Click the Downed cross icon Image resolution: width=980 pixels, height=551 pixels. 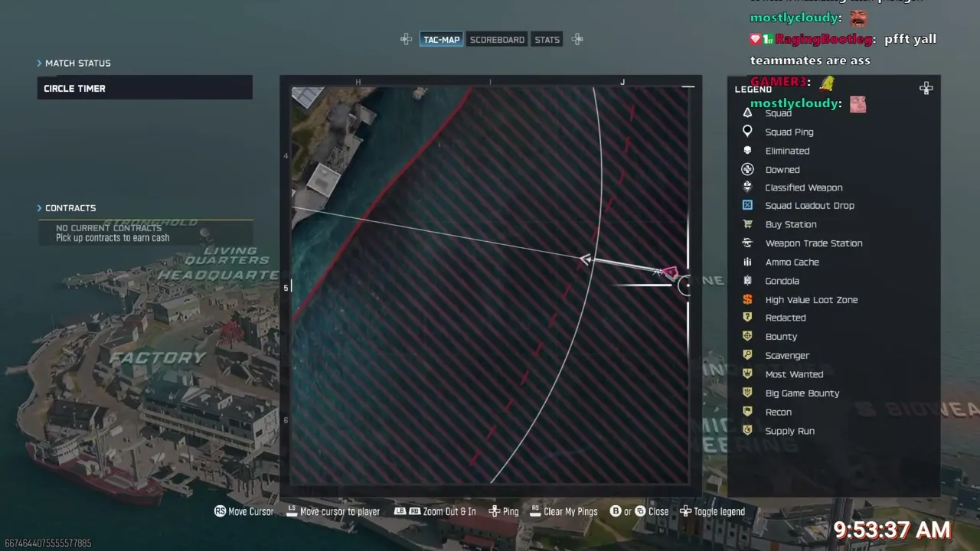coord(747,169)
